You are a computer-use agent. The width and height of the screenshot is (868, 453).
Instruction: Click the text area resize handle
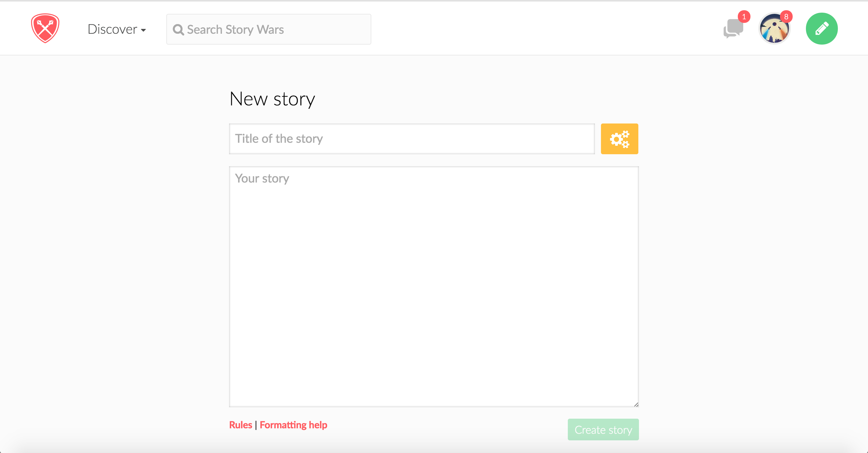click(636, 404)
